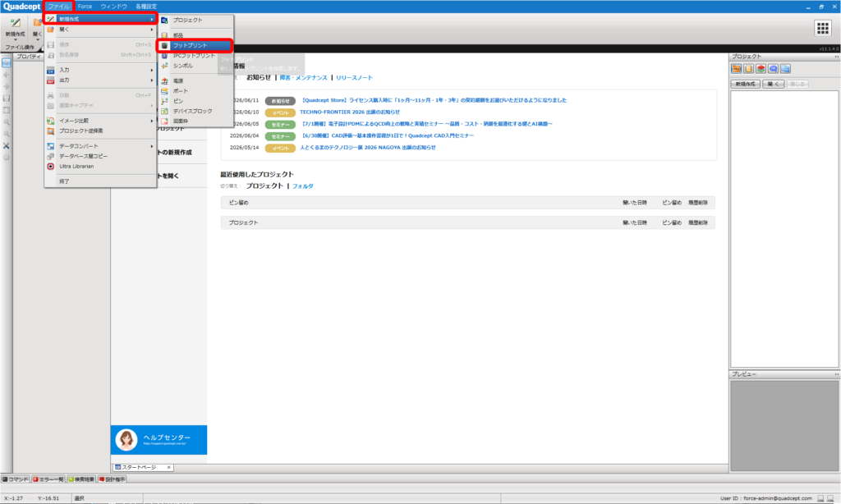Open the apps grid icon at top right
Screen dimensions: 841x504
coord(823,28)
